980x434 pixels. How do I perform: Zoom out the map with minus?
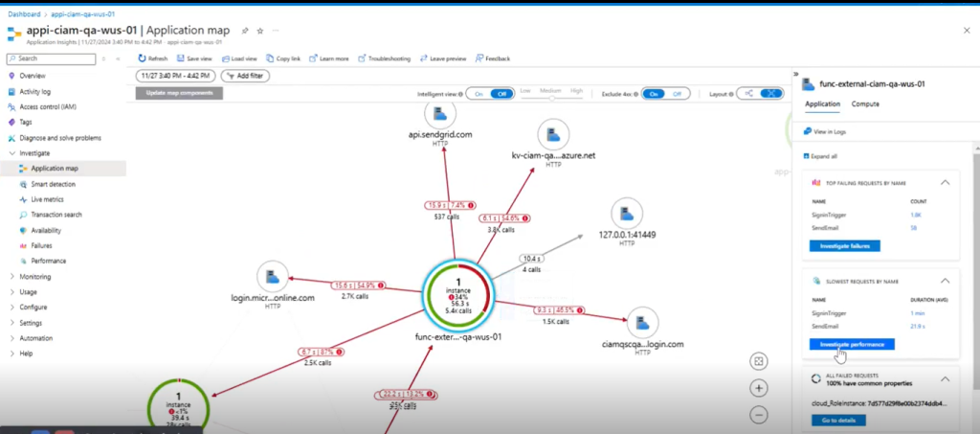[759, 415]
